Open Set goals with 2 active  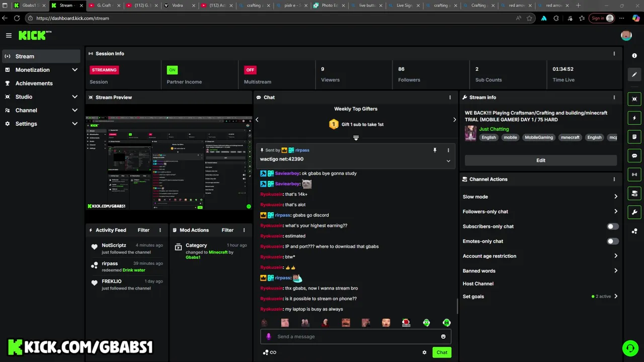[x=540, y=296]
